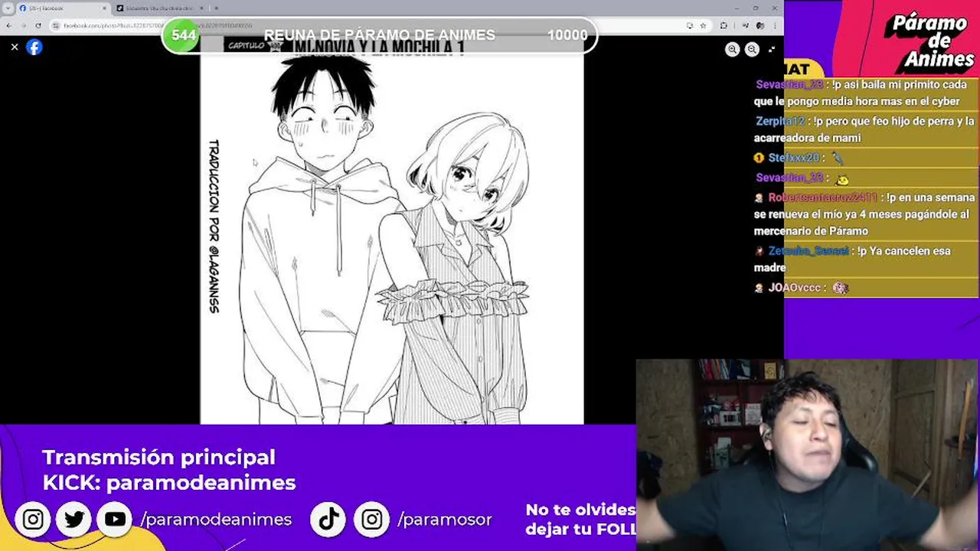Open a new browser tab
Screen dimensions: 980x551
(x=216, y=8)
